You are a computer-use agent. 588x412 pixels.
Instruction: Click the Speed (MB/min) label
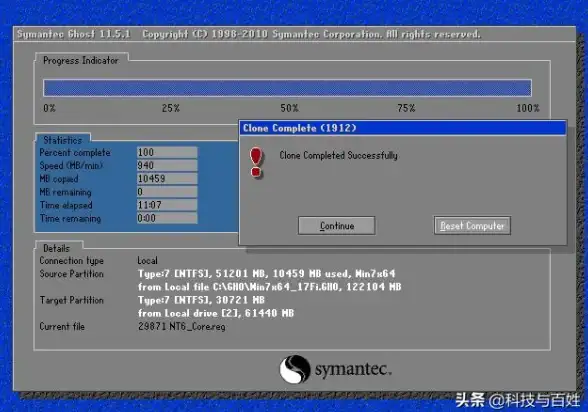pyautogui.click(x=71, y=166)
